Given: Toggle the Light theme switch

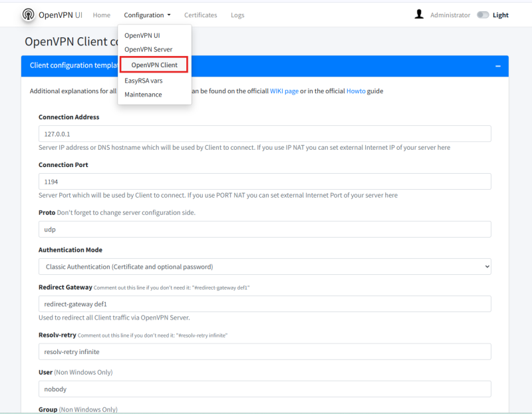Looking at the screenshot, I should coord(483,15).
